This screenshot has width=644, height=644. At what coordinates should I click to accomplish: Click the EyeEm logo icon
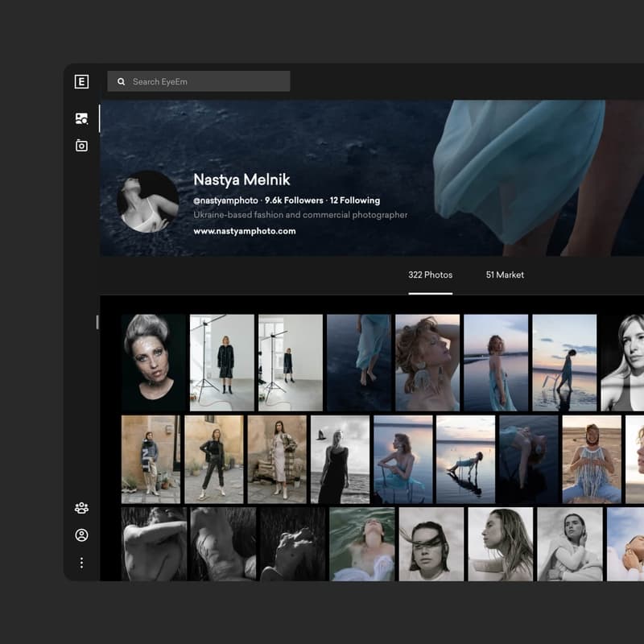click(x=81, y=81)
